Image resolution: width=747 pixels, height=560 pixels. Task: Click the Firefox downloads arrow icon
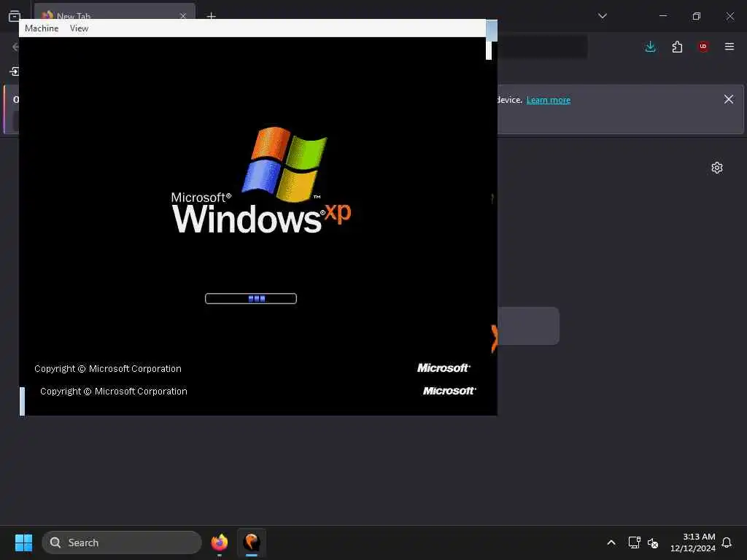point(650,47)
